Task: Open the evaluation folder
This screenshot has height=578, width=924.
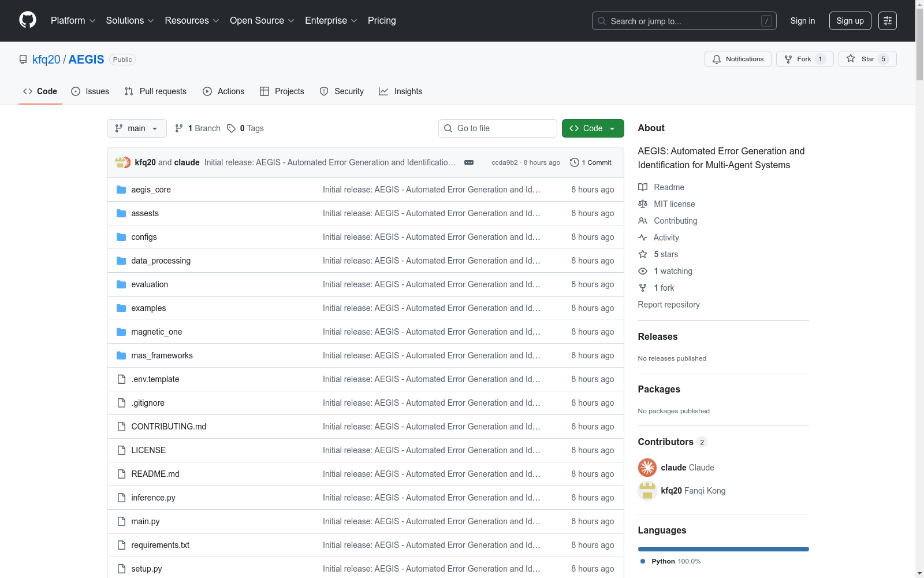Action: (x=150, y=284)
